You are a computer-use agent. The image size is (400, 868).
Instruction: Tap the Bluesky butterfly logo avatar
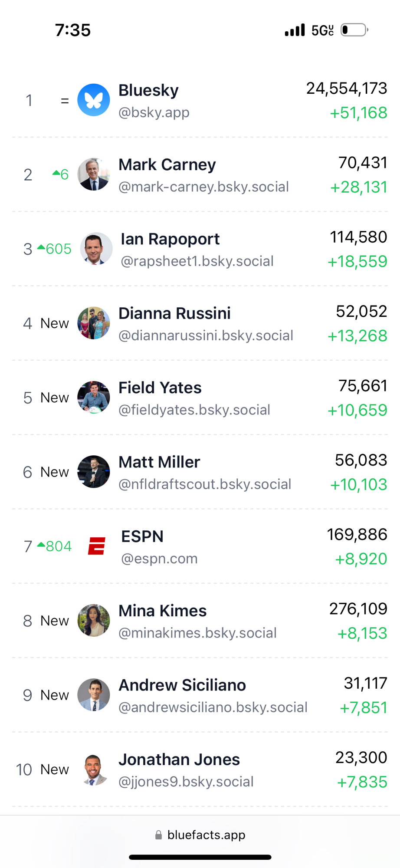(93, 100)
